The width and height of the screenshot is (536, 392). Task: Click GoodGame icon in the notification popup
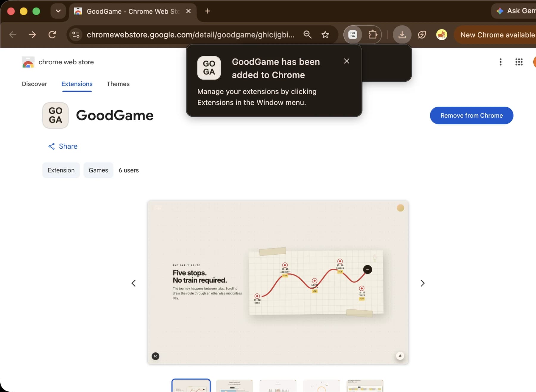209,68
